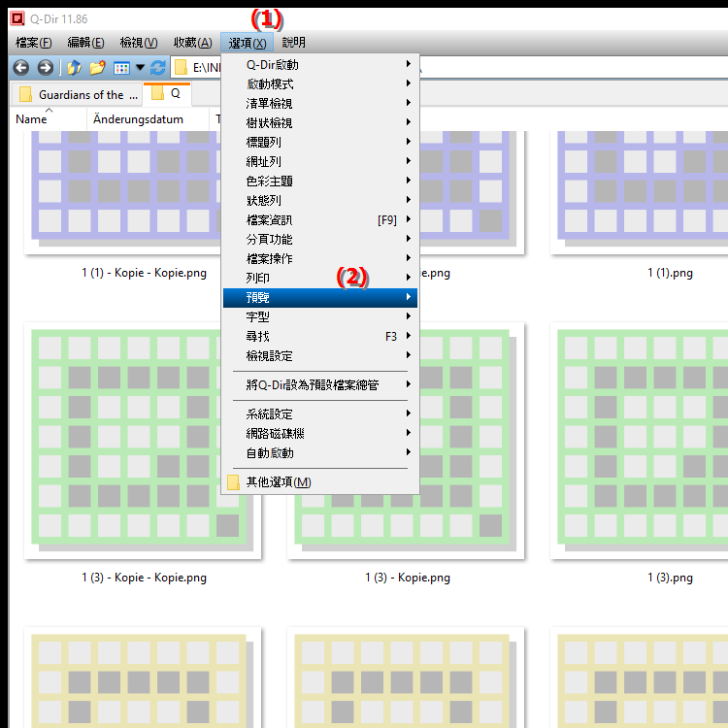Select thumbnail 1 (1) - Kopie - Kopie.png
The image size is (728, 728).
[123, 193]
